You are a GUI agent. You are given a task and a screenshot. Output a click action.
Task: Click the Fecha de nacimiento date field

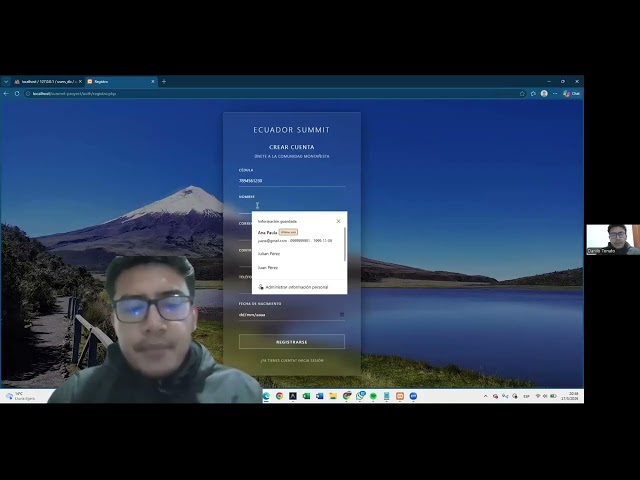point(292,315)
